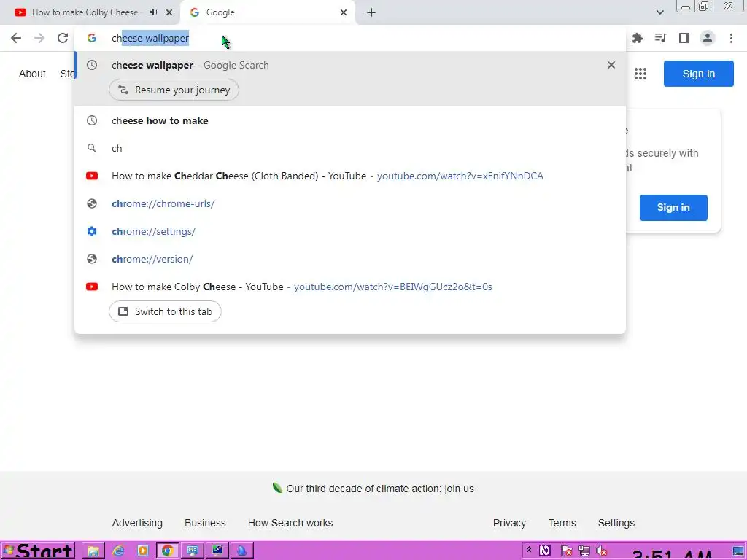The image size is (747, 560).
Task: Open the Terms footer link
Action: (x=562, y=523)
